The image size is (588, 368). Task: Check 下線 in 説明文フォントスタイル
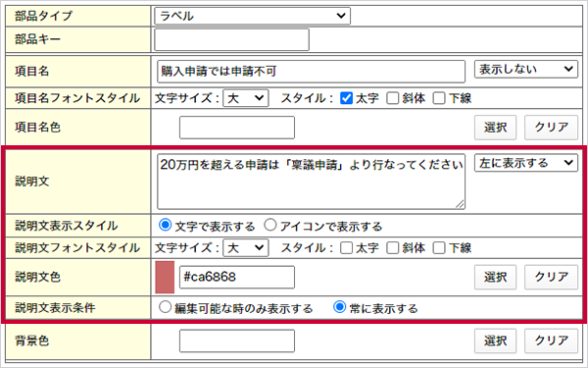point(439,248)
